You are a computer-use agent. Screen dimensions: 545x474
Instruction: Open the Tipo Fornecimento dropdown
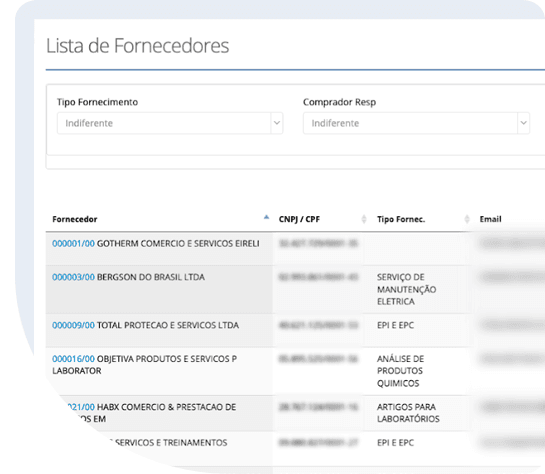coord(170,123)
